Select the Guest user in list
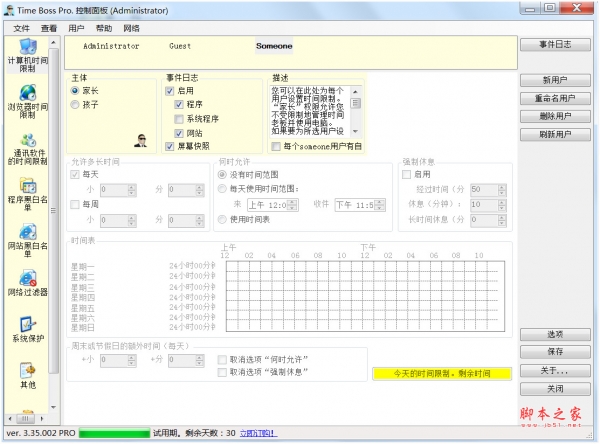This screenshot has height=444, width=600. click(181, 46)
